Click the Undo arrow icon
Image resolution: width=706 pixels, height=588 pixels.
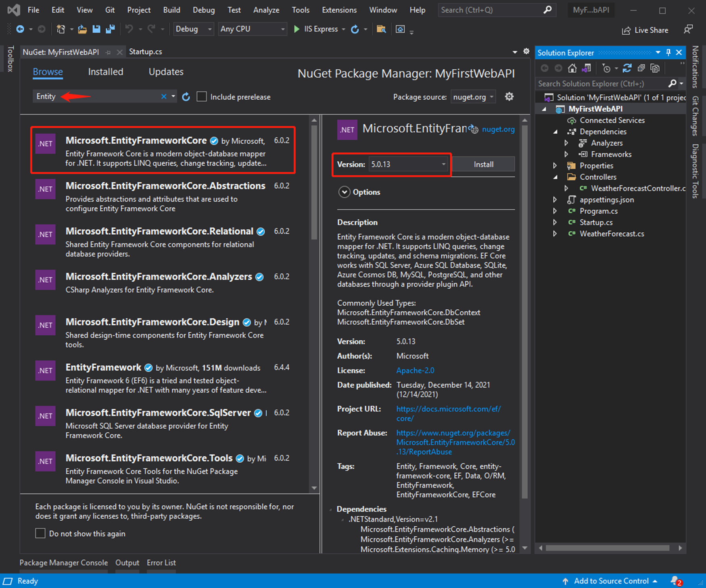(129, 29)
